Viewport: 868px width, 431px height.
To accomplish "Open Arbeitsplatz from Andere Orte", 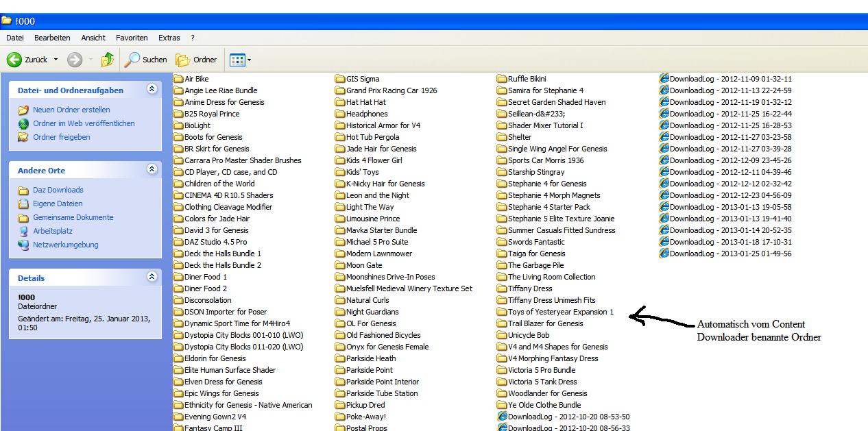I will point(53,231).
